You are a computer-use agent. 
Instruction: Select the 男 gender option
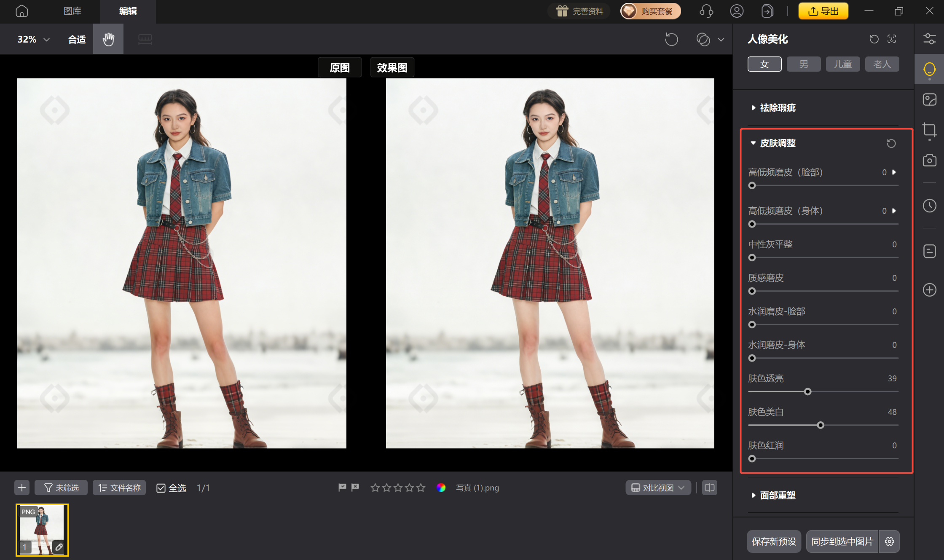pos(803,64)
